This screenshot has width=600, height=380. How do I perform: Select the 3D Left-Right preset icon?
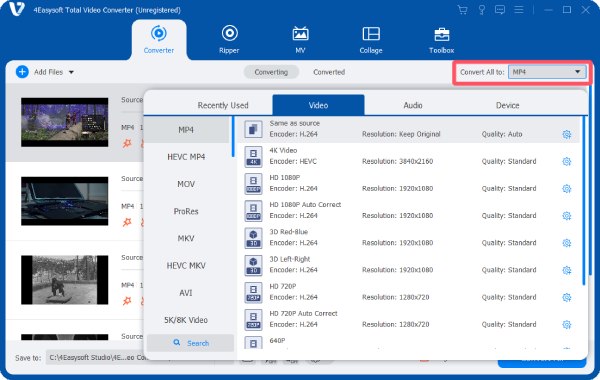[253, 265]
